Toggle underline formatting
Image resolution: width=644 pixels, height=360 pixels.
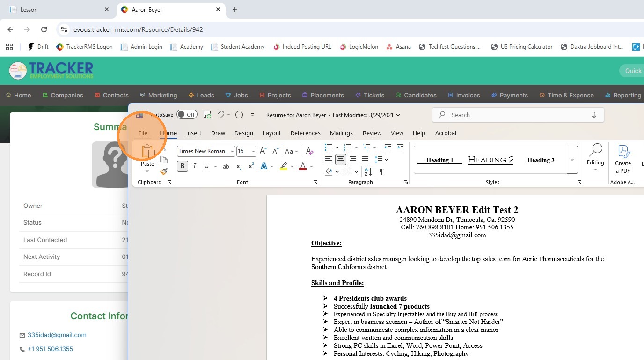click(206, 166)
